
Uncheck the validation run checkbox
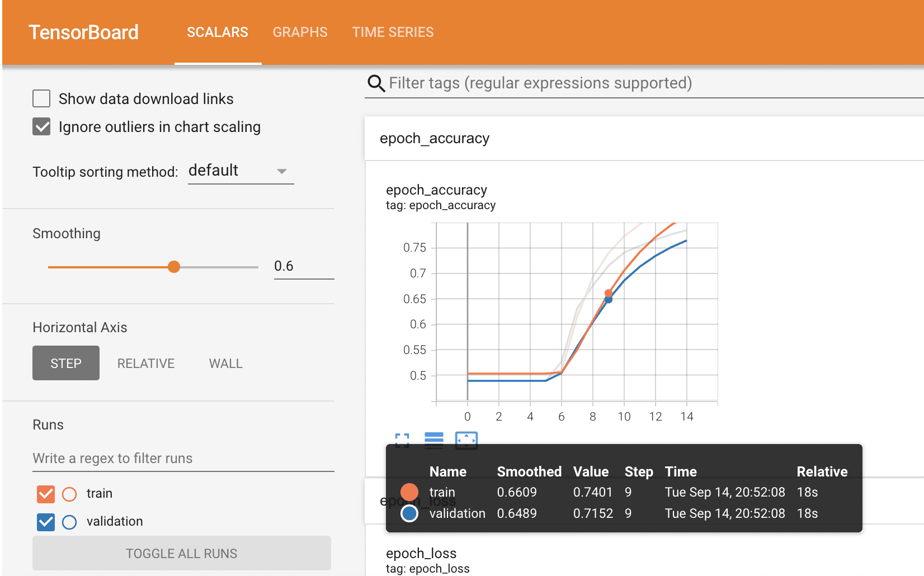46,522
